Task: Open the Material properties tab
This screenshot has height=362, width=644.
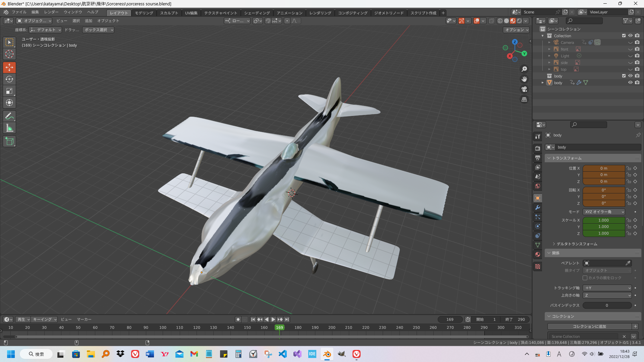Action: (x=538, y=254)
